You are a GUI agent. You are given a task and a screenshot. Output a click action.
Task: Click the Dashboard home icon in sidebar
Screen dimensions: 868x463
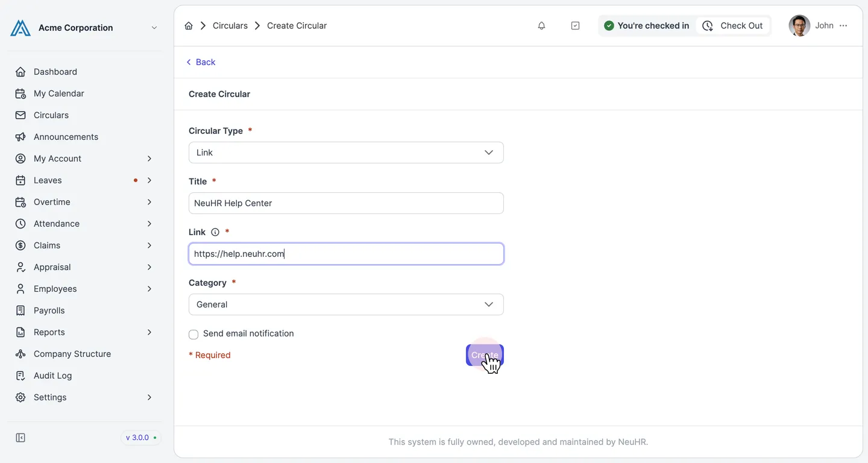(x=20, y=72)
